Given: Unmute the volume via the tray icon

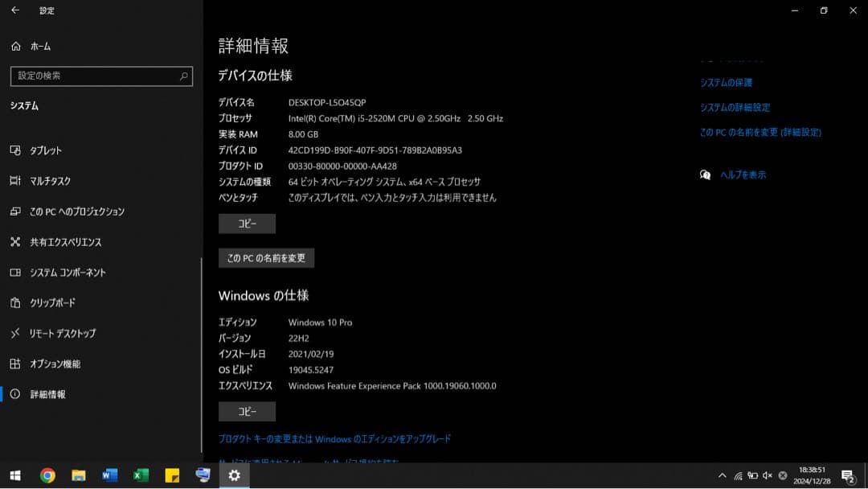Looking at the screenshot, I should 767,476.
